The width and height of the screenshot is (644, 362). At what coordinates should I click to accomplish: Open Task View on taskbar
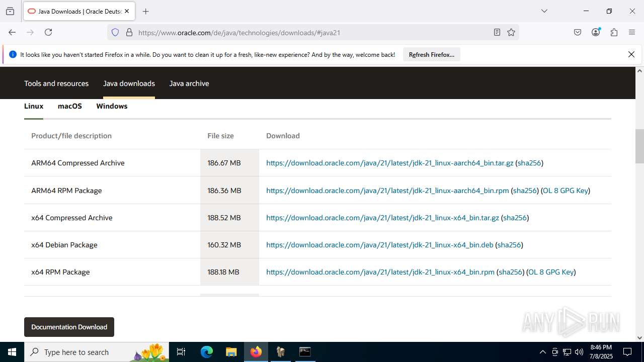pos(181,352)
